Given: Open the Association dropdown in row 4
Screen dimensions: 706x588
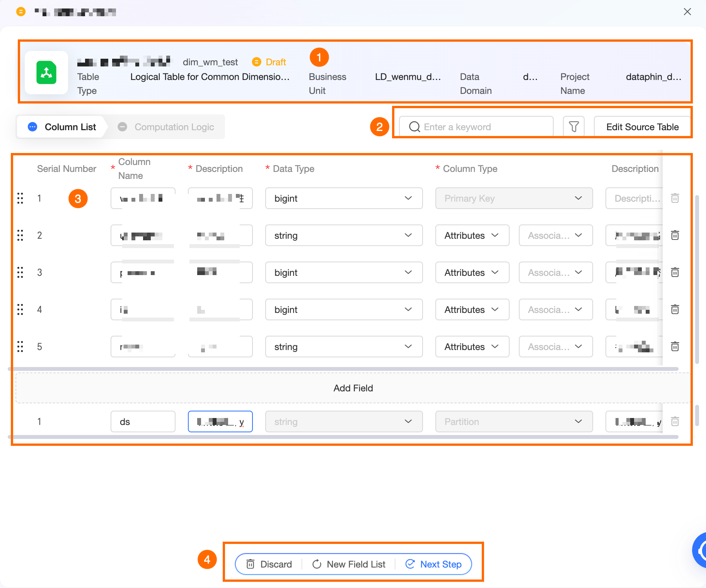Looking at the screenshot, I should [x=556, y=309].
